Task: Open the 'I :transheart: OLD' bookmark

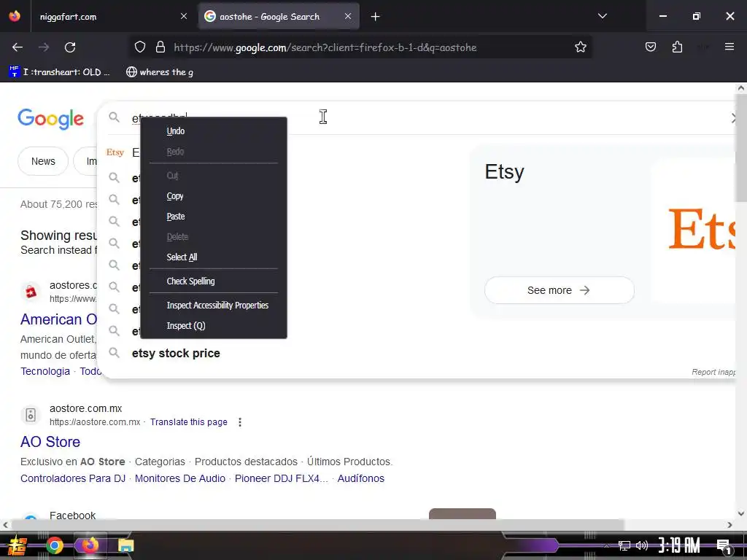Action: (x=60, y=72)
